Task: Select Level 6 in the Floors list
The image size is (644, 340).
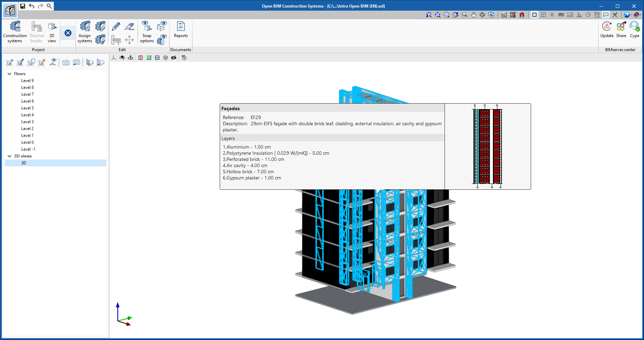Action: [27, 101]
